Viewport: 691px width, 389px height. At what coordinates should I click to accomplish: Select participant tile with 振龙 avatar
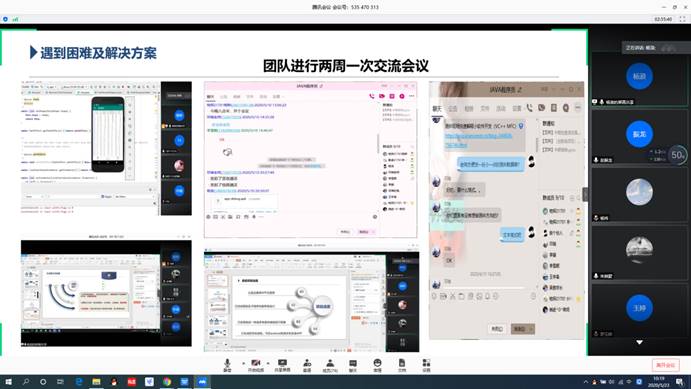point(639,136)
